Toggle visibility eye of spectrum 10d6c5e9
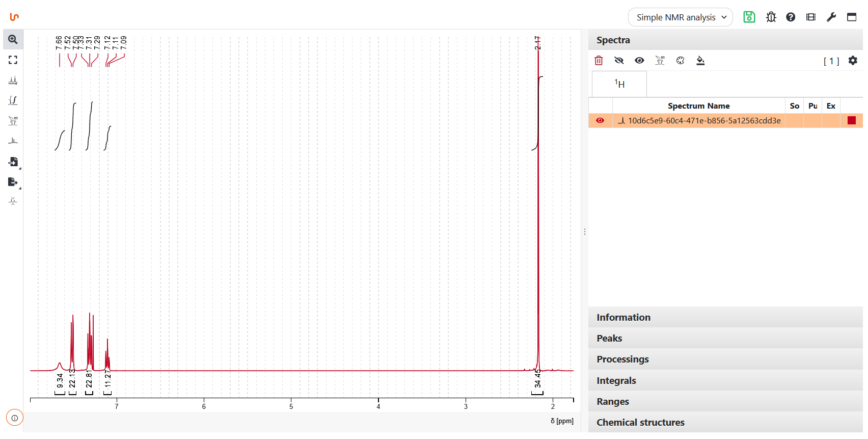 pos(600,121)
